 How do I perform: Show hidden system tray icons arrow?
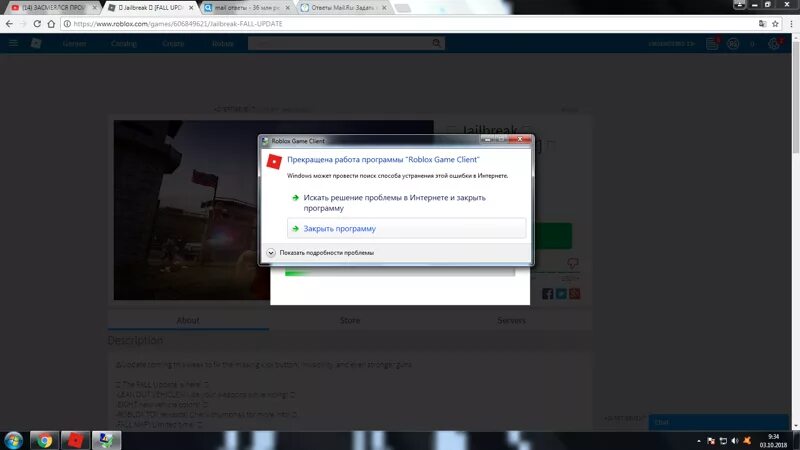point(699,441)
